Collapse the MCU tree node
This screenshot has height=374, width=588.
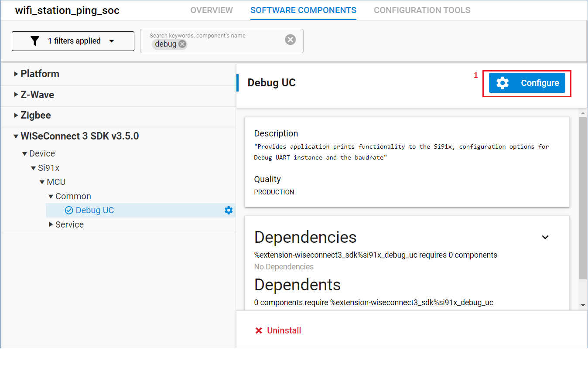(42, 182)
